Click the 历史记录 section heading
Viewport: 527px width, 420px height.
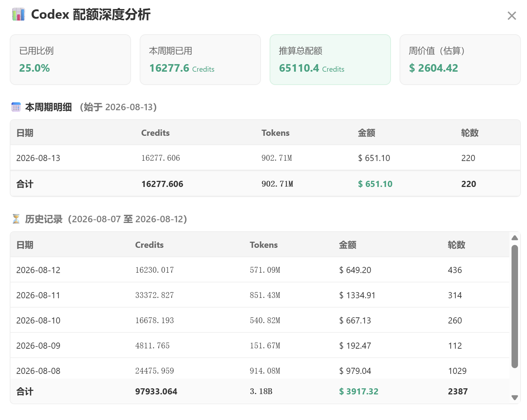coord(44,219)
